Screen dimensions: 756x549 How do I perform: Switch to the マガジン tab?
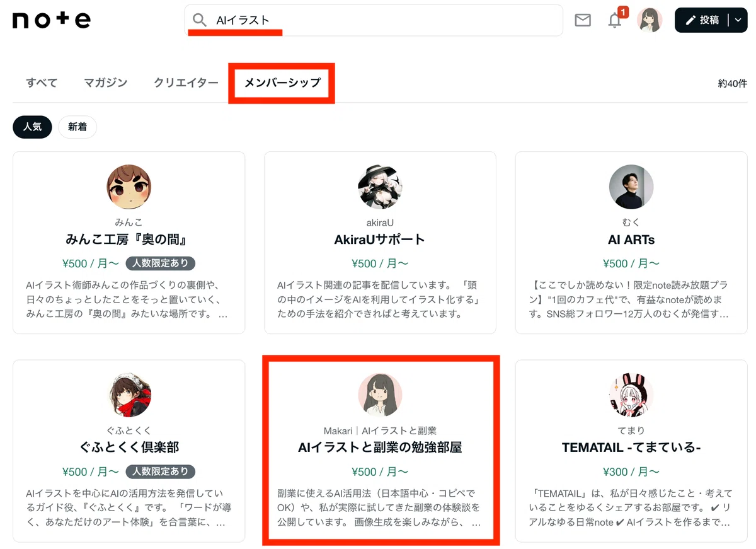[106, 83]
